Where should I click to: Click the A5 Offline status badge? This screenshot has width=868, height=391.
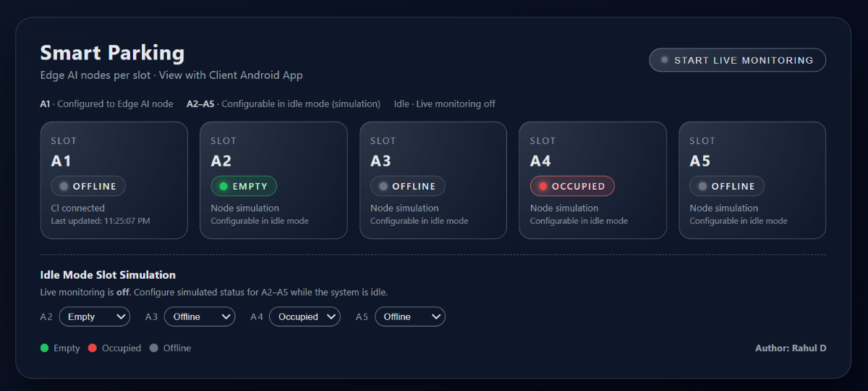click(x=726, y=186)
